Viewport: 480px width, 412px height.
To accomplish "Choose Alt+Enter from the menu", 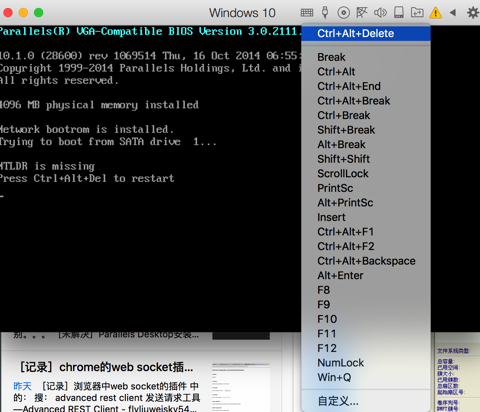I will pyautogui.click(x=366, y=275).
